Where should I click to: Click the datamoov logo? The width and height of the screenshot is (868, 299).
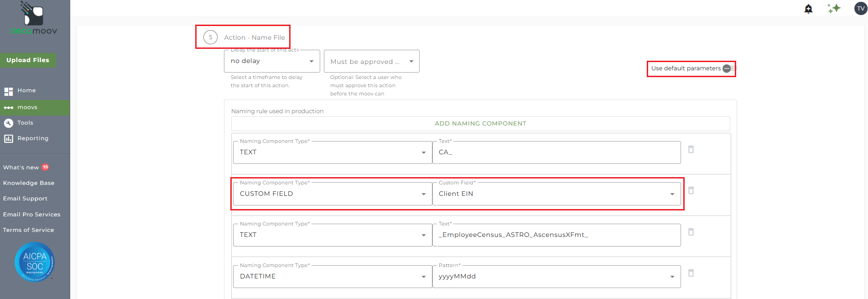pos(34,19)
